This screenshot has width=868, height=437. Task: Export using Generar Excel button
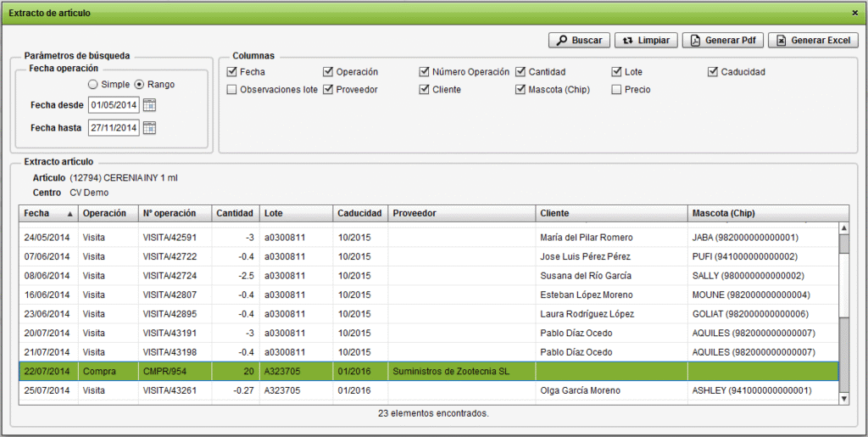pyautogui.click(x=813, y=40)
